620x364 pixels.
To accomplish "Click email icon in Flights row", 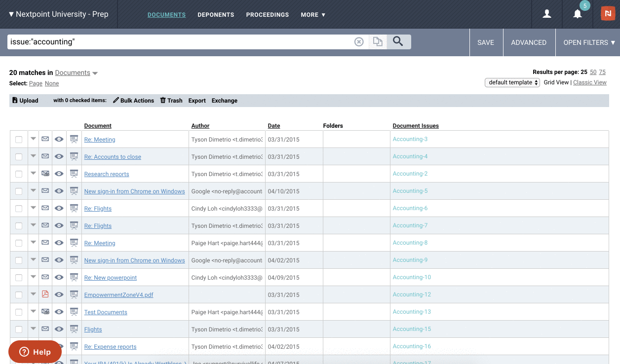I will coord(45,329).
